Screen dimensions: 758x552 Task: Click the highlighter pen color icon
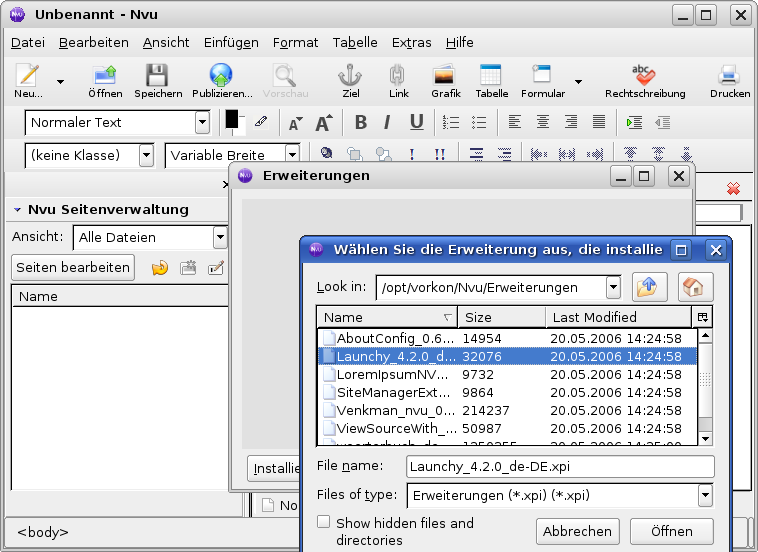coord(262,121)
